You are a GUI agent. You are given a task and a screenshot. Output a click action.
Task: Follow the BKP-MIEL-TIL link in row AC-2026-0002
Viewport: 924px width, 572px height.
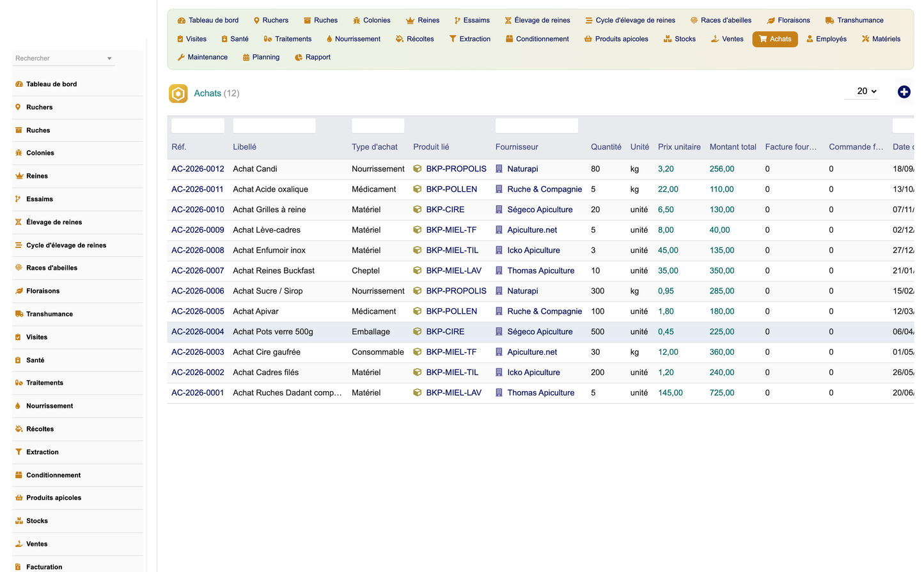[x=452, y=373]
